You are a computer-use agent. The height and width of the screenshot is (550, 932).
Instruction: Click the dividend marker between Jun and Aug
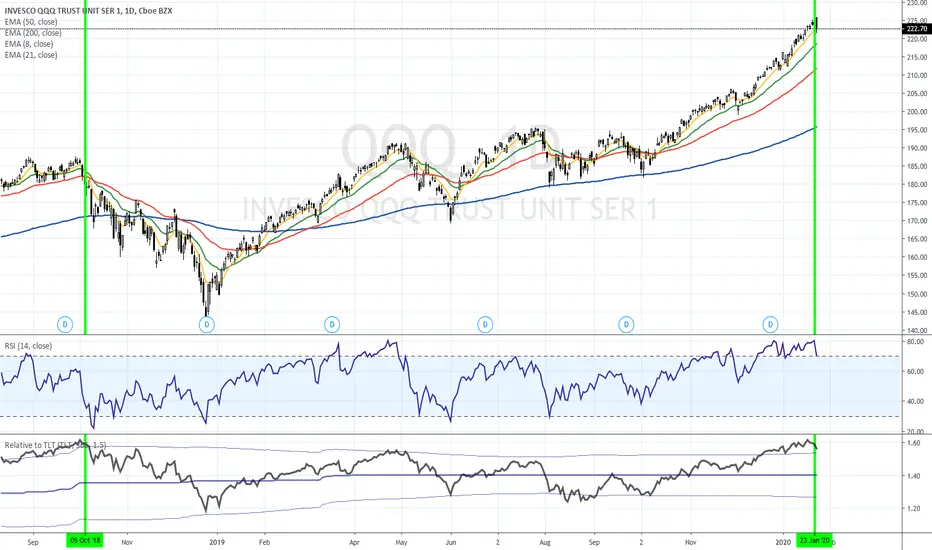pos(485,325)
